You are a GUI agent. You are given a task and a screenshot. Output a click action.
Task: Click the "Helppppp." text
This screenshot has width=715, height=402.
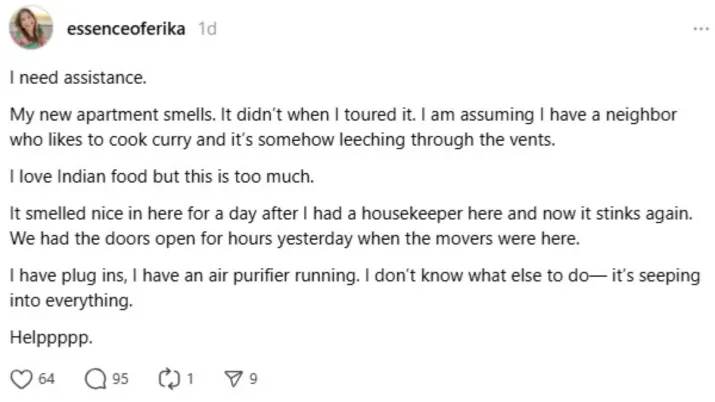51,340
